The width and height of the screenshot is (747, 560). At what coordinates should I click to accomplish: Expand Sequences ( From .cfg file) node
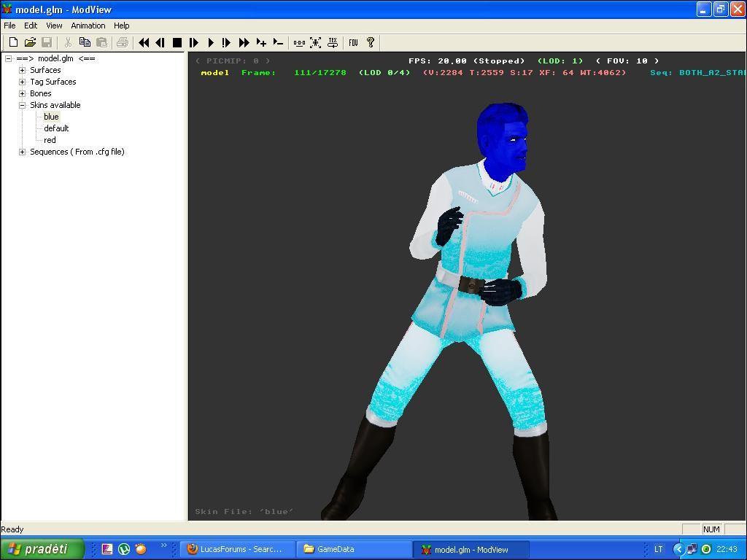coord(23,152)
